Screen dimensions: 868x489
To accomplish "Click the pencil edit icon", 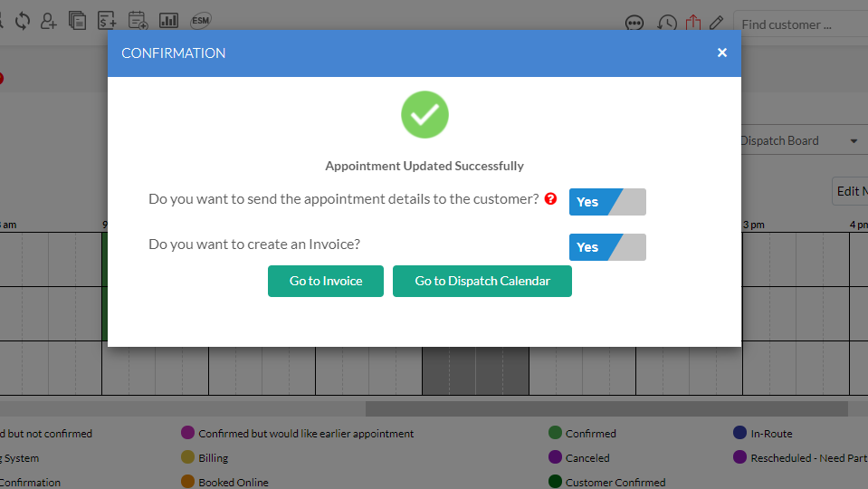I will (717, 23).
